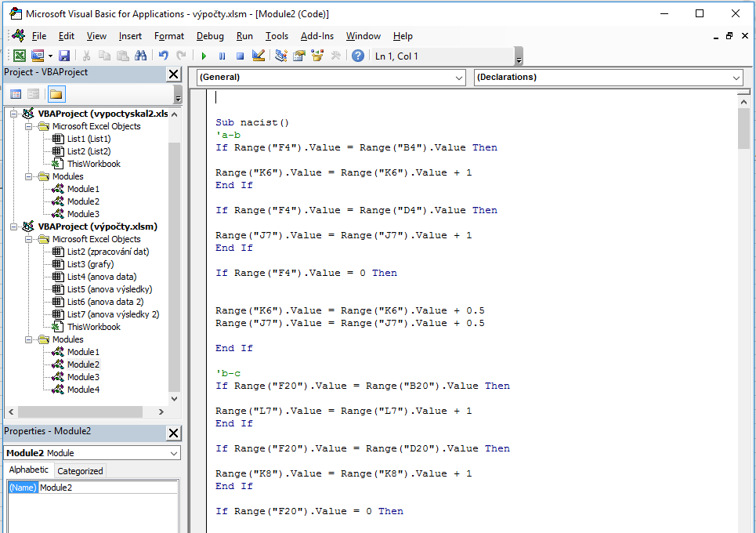756x533 pixels.
Task: Select Module4 in výpočty.xlsm project
Action: [83, 390]
